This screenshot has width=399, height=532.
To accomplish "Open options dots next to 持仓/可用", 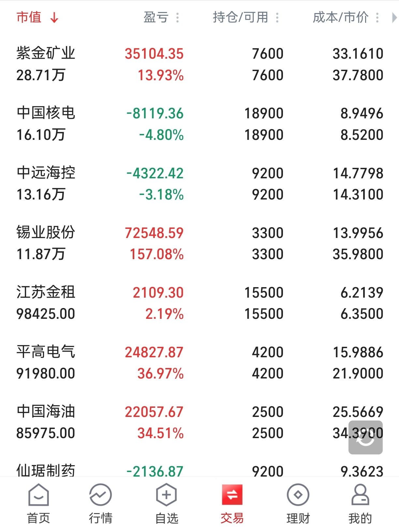I will click(x=277, y=18).
